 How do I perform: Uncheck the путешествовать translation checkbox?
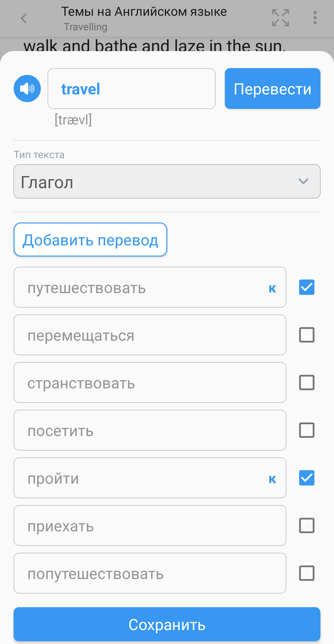coord(307,287)
